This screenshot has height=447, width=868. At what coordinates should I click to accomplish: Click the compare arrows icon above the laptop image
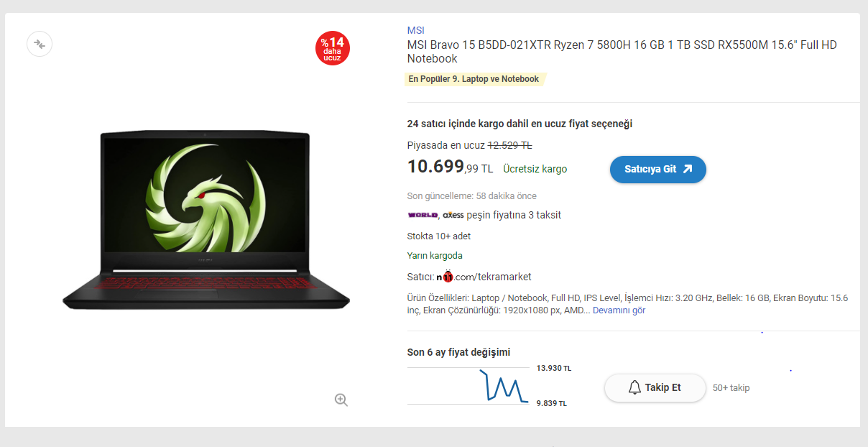(x=40, y=45)
